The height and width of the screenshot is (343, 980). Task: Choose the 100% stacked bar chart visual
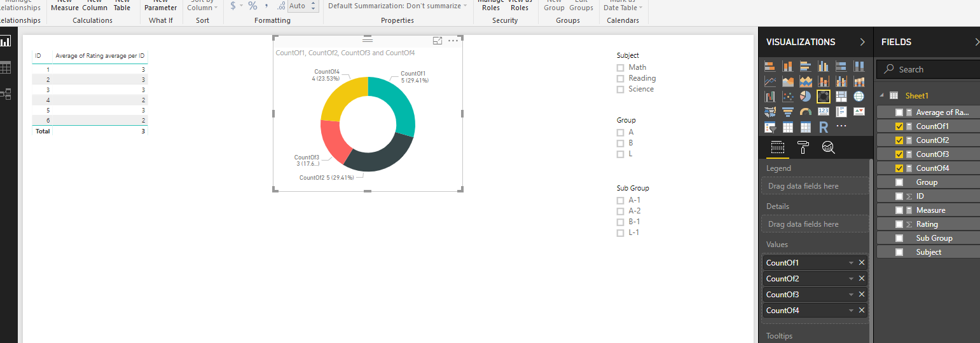(x=841, y=66)
